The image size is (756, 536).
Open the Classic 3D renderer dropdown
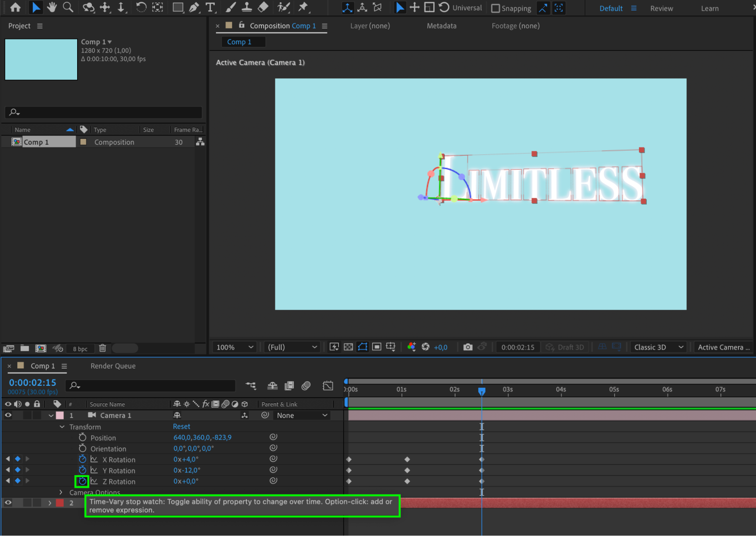(x=658, y=347)
